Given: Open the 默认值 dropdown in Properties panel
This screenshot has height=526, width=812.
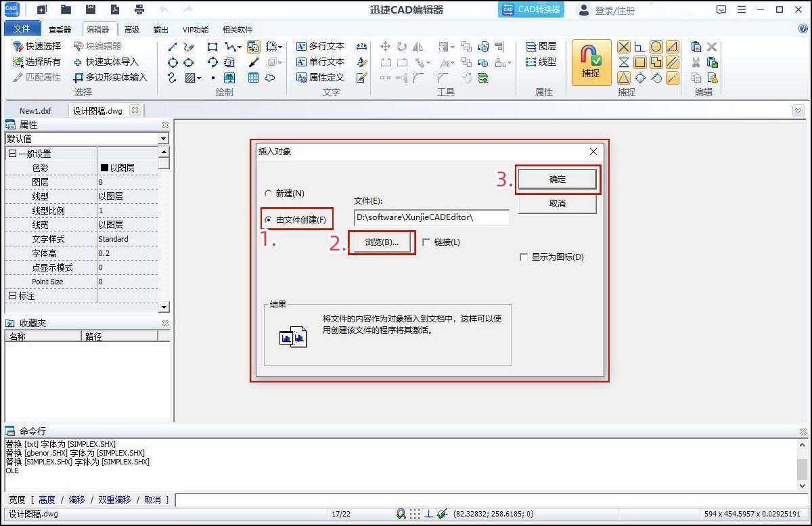Looking at the screenshot, I should (162, 139).
